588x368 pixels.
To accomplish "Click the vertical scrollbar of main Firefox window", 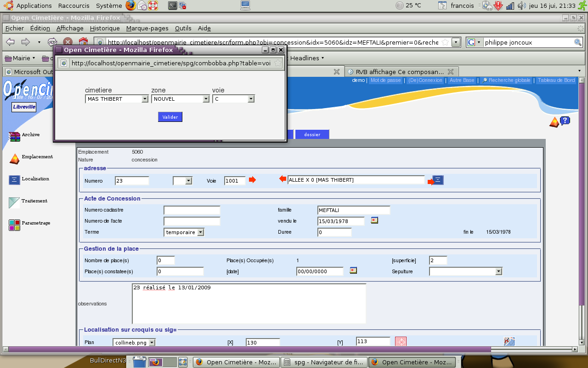I will [x=581, y=211].
